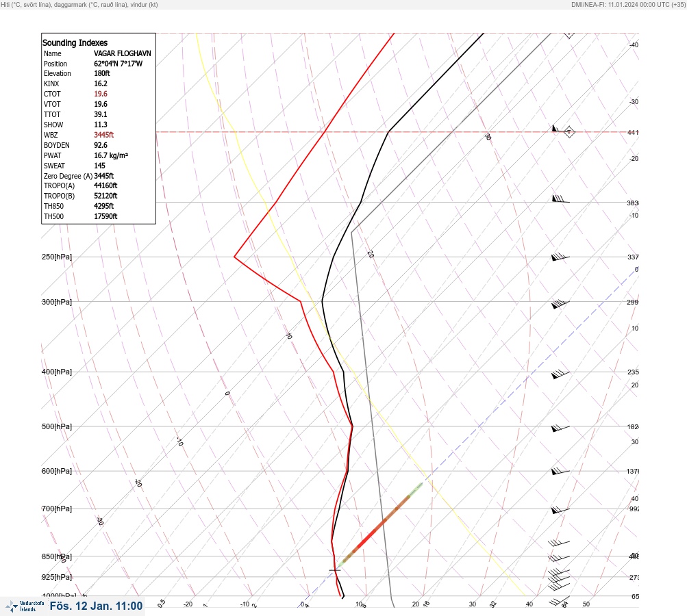Click the PWAT value '16.7 kg/m²'
The height and width of the screenshot is (616, 687).
click(111, 155)
